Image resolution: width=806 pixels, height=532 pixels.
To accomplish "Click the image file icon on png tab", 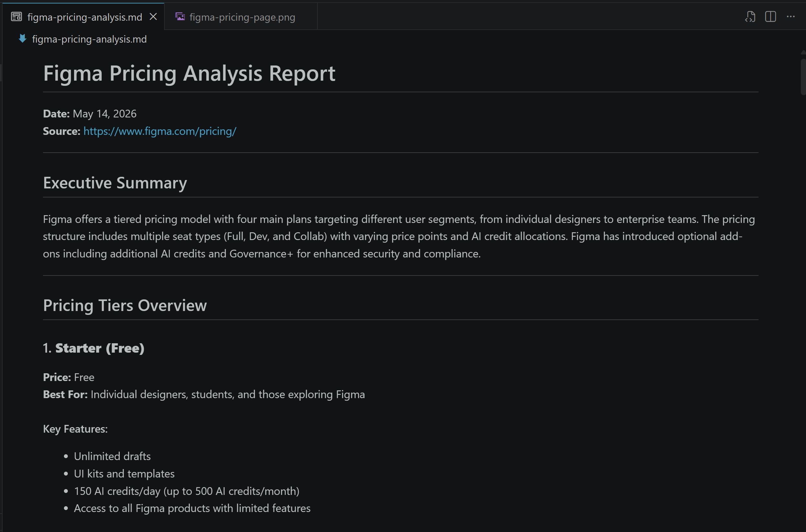I will coord(180,17).
